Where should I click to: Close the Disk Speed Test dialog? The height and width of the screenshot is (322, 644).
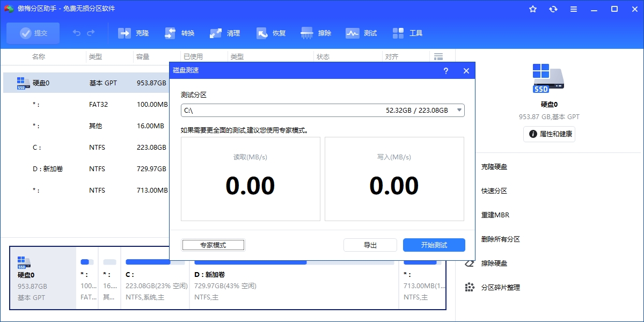click(x=466, y=71)
